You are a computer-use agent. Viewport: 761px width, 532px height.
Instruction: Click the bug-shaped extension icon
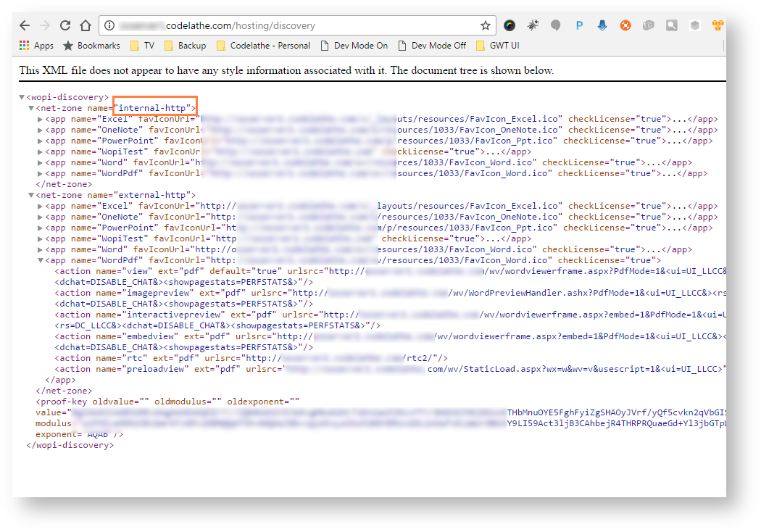point(533,25)
